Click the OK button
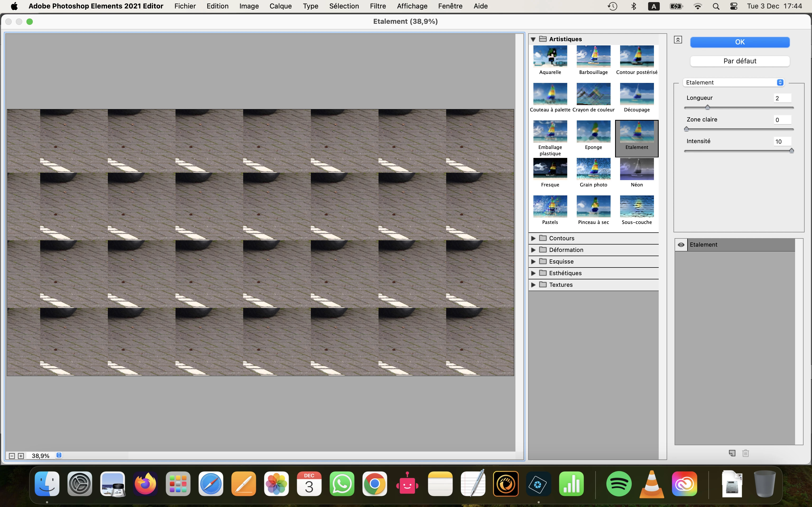The height and width of the screenshot is (507, 812). click(x=740, y=42)
